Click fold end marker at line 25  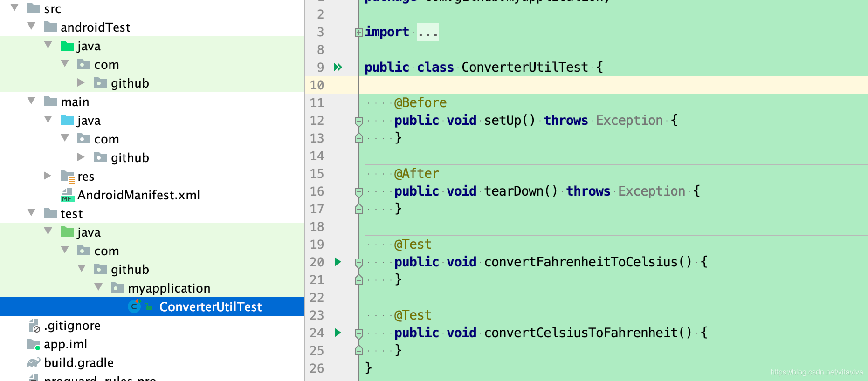pyautogui.click(x=358, y=350)
